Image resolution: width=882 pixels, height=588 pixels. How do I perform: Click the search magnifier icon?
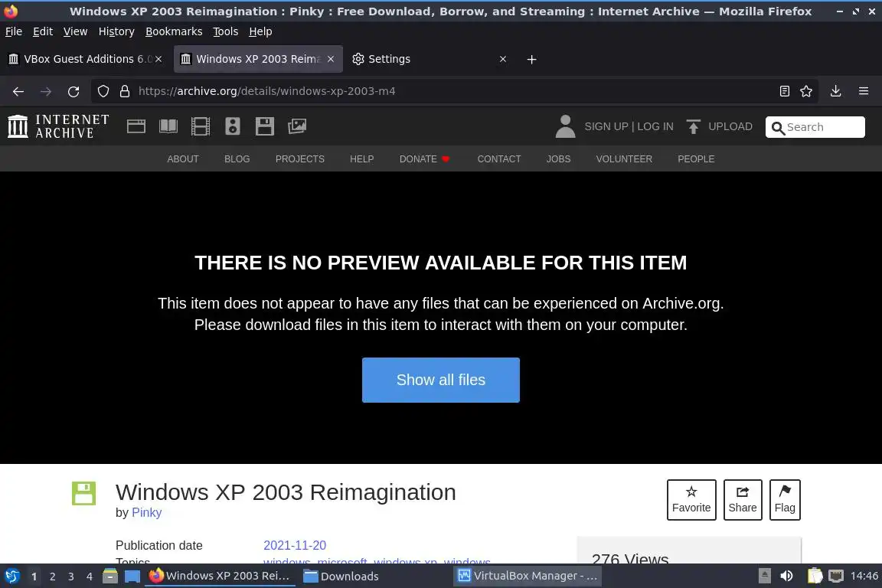click(778, 129)
